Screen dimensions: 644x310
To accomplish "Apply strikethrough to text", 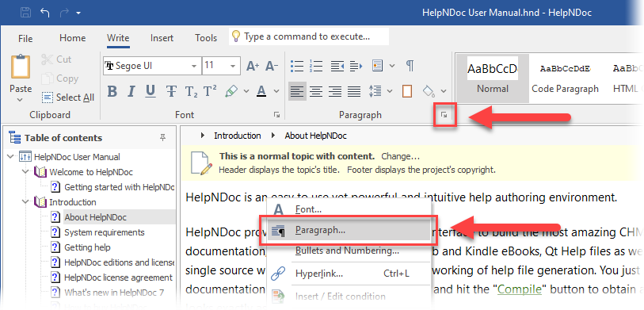I will click(x=171, y=91).
